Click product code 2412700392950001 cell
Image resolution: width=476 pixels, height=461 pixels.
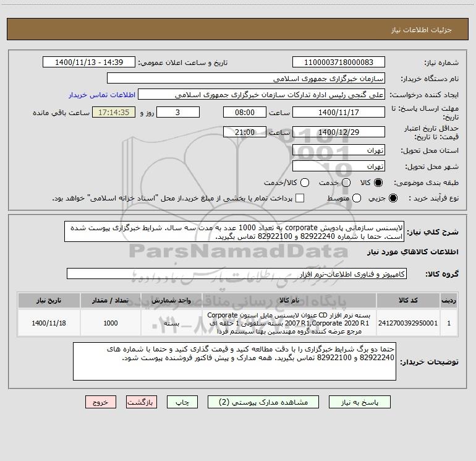(408, 323)
